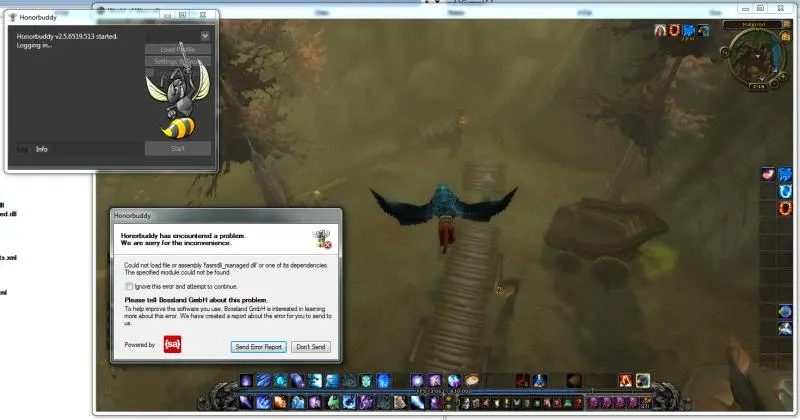Open Honorbuddy Settings & Tools
This screenshot has height=420, width=800.
[178, 61]
